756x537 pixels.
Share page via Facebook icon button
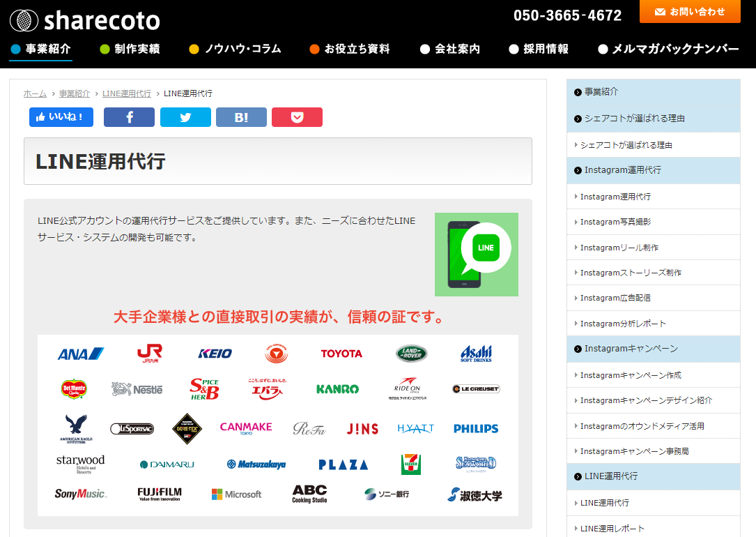(x=129, y=117)
